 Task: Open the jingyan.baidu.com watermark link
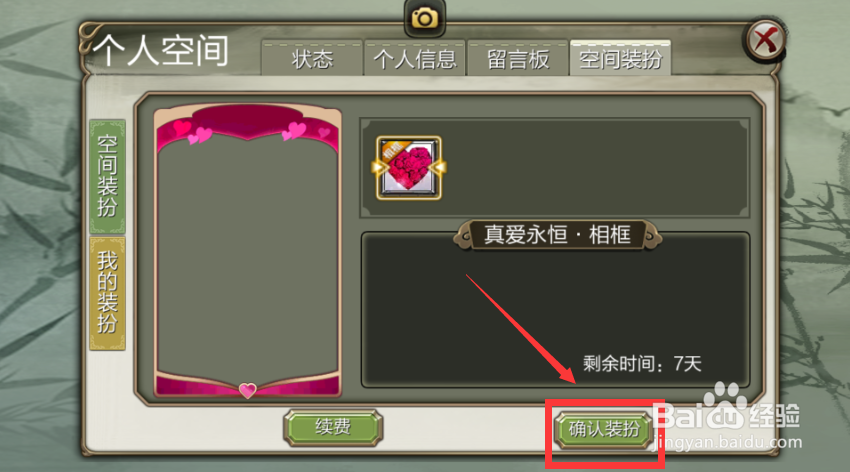[x=727, y=442]
